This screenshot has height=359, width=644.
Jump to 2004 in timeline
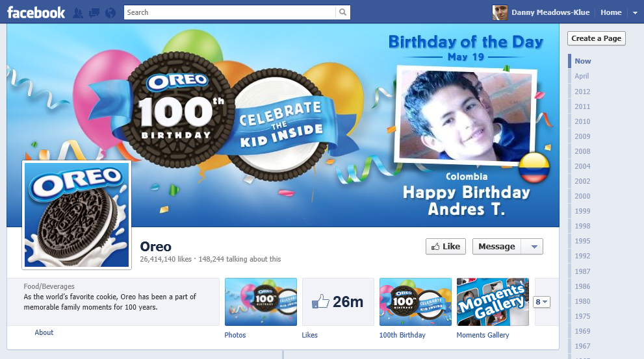coord(582,166)
